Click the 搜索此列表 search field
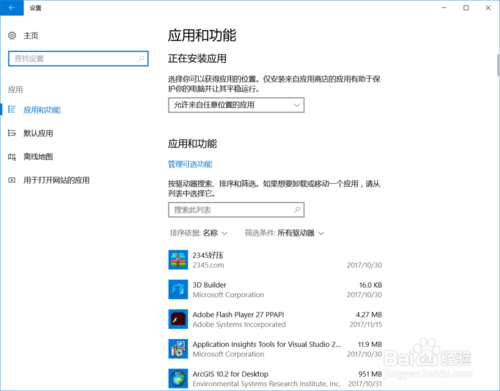Viewport: 500px width, 391px height. (236, 210)
